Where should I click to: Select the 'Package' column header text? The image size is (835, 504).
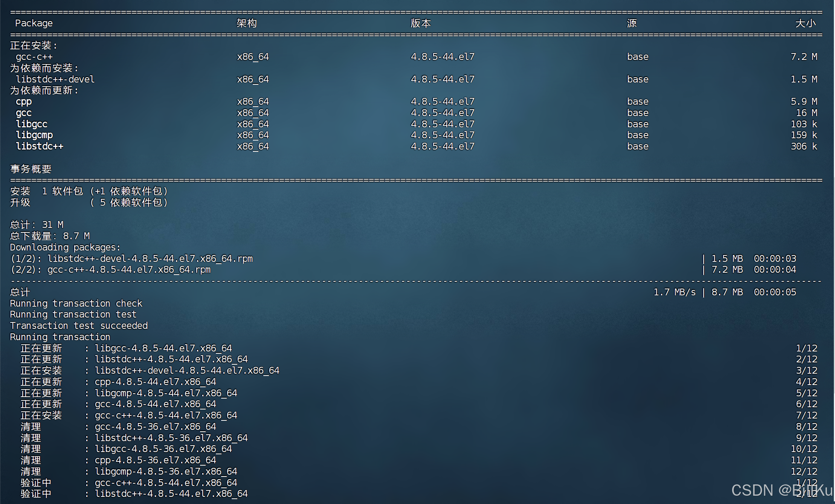[x=34, y=23]
